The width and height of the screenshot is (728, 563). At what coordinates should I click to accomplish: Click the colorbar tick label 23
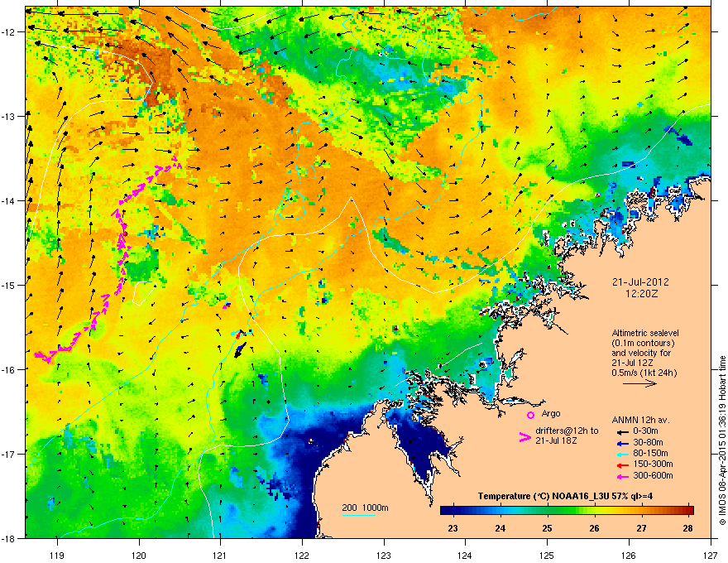(x=453, y=528)
